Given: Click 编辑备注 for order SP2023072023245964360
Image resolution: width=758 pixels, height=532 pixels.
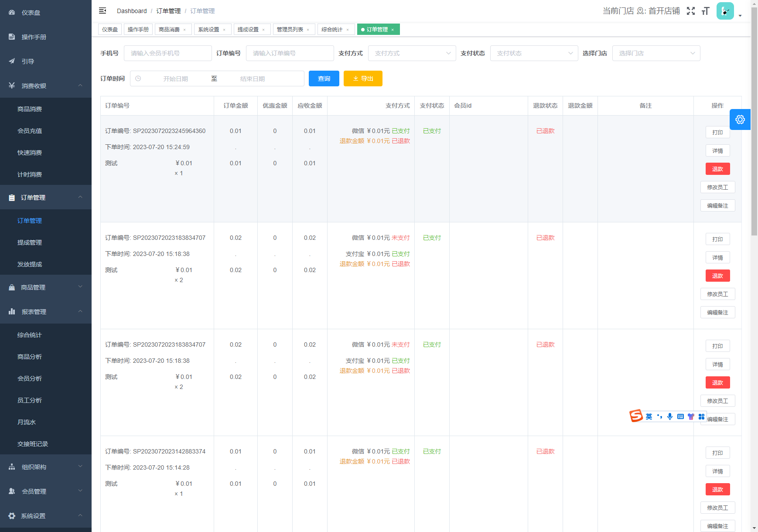Looking at the screenshot, I should coord(717,206).
